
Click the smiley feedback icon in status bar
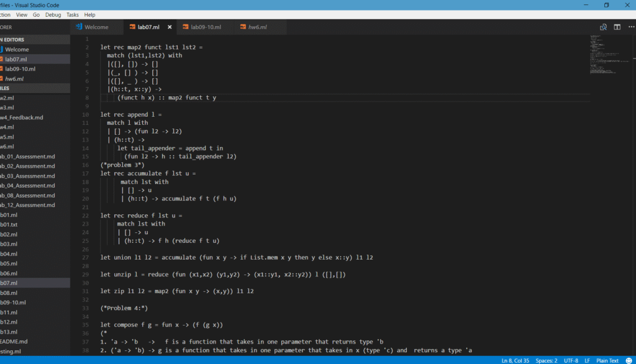pos(629,360)
